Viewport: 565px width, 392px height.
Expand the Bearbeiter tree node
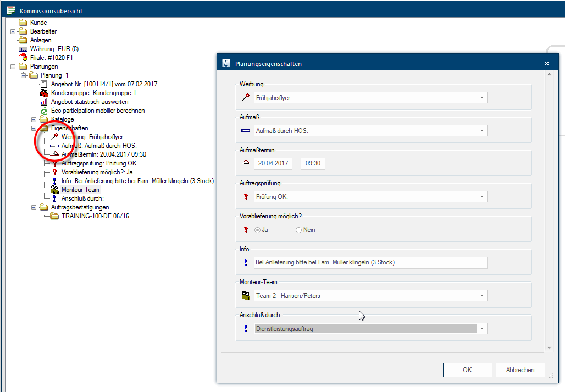pos(13,31)
